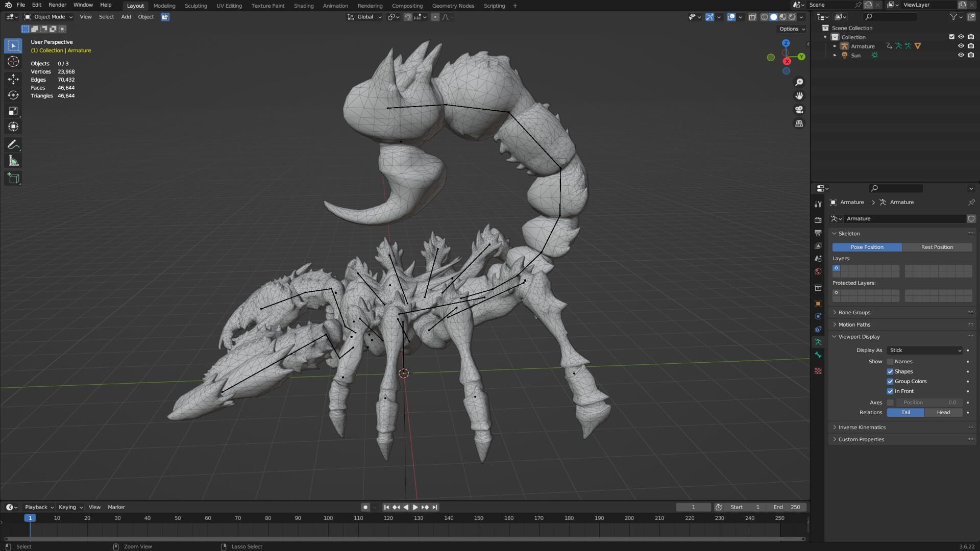Select the Measure tool
The height and width of the screenshot is (551, 980).
click(x=13, y=161)
